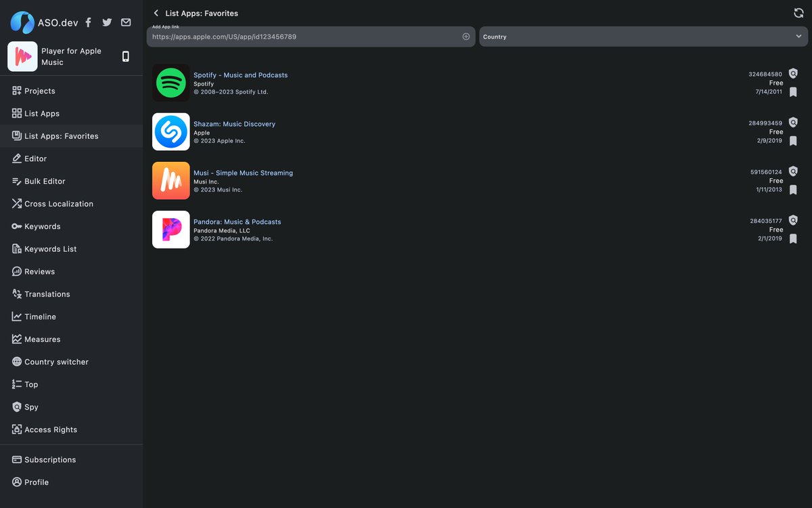Image resolution: width=812 pixels, height=508 pixels.
Task: Select List Apps: Favorites sidebar item
Action: pos(72,136)
